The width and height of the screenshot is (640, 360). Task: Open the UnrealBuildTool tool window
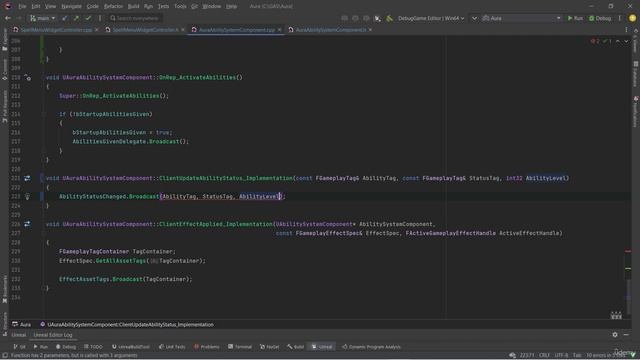[x=131, y=347]
